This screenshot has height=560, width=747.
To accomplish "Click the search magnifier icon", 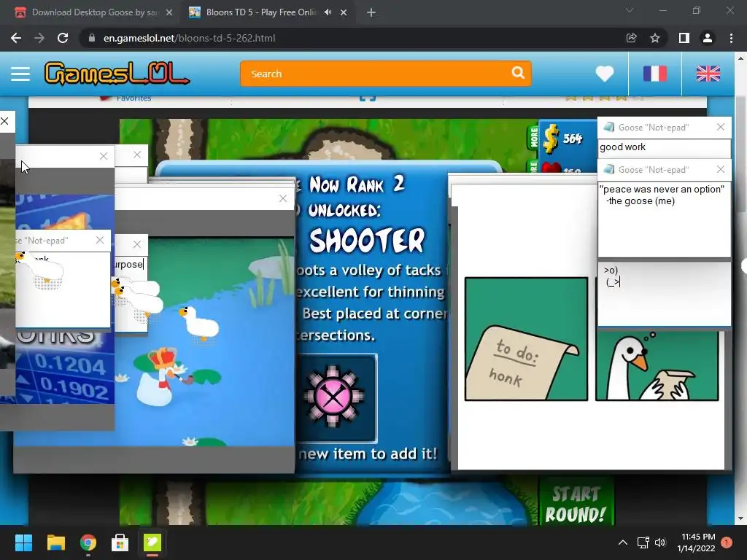I will click(x=518, y=73).
